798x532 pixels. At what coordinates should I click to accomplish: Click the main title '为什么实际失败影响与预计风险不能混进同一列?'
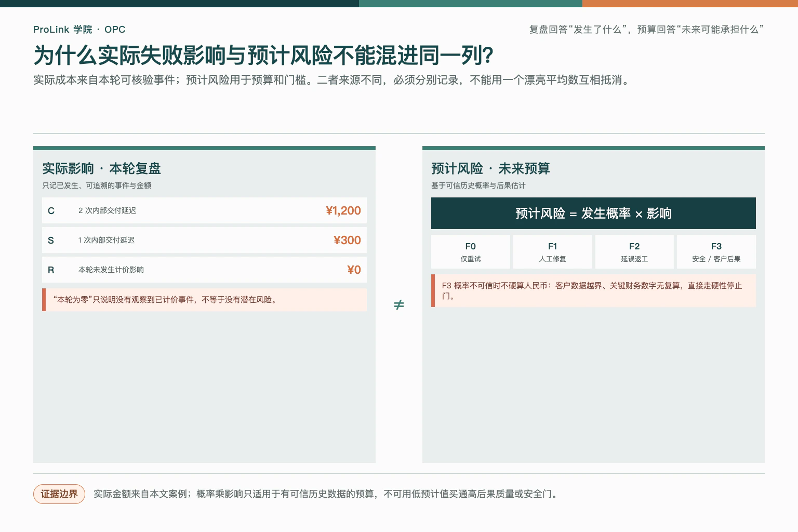(263, 56)
